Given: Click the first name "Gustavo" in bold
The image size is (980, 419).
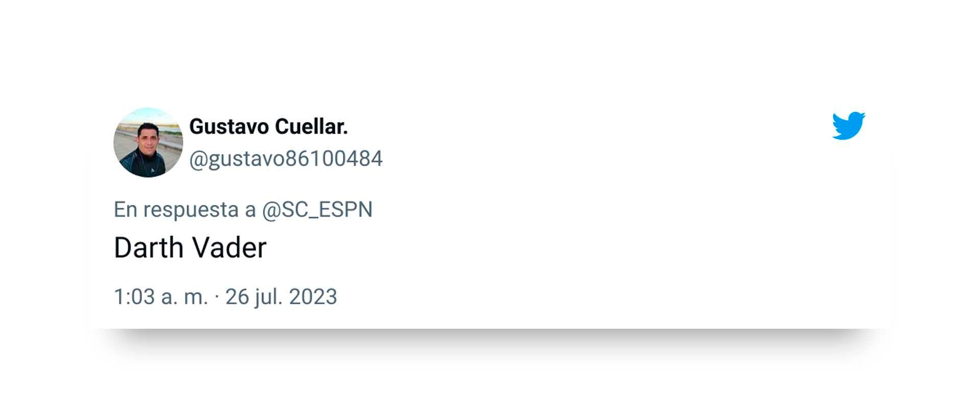Looking at the screenshot, I should [229, 127].
